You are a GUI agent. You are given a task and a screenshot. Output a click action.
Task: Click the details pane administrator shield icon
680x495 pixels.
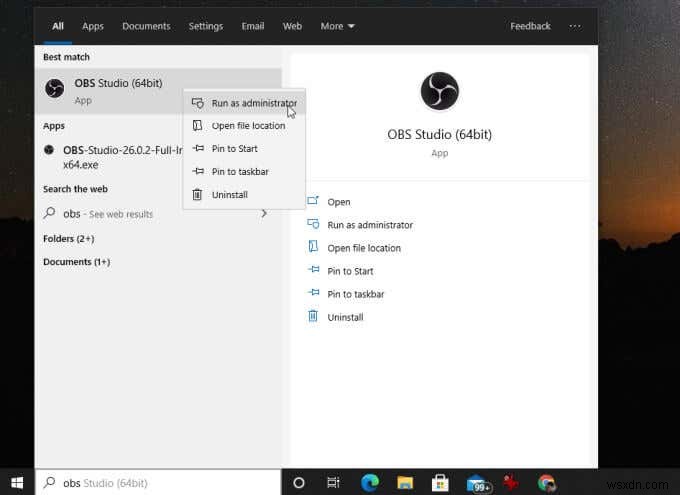(x=313, y=224)
